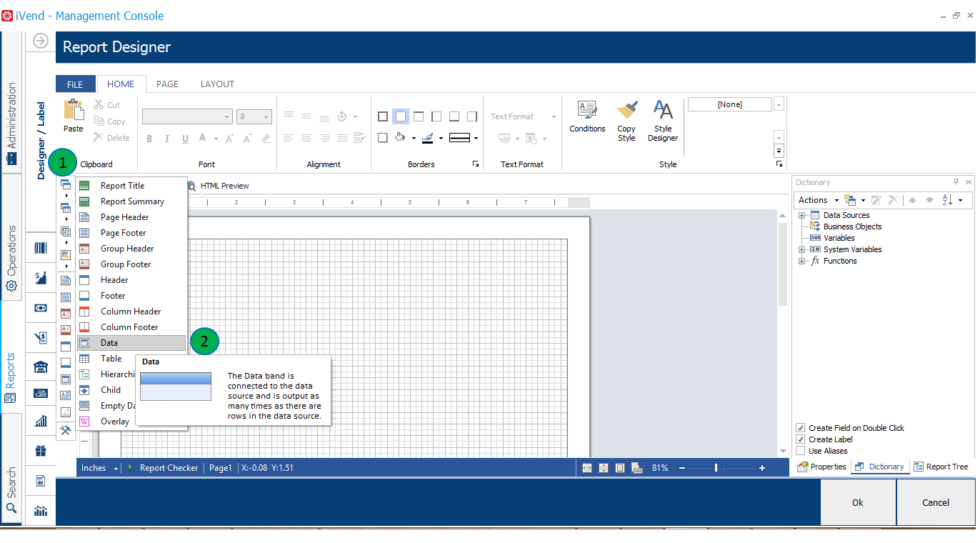Enable the Use Aliases checkbox
Image resolution: width=980 pixels, height=543 pixels.
801,451
